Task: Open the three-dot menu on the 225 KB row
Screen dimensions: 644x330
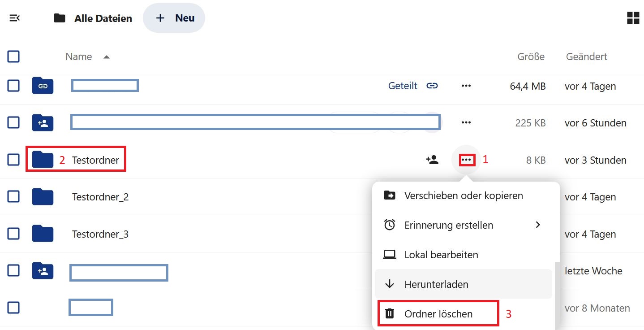Action: click(466, 122)
